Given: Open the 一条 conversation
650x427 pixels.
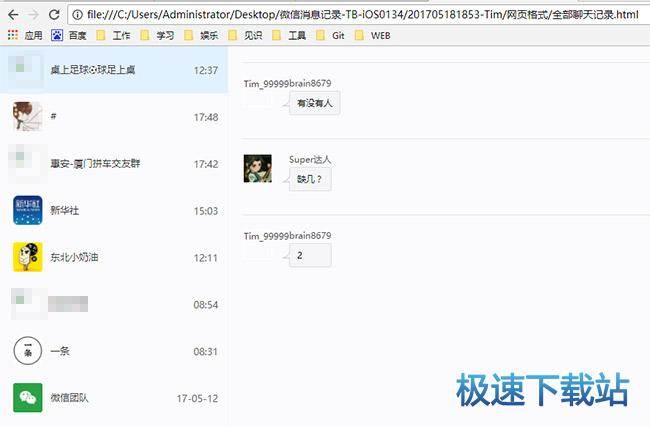Looking at the screenshot, I should click(114, 351).
